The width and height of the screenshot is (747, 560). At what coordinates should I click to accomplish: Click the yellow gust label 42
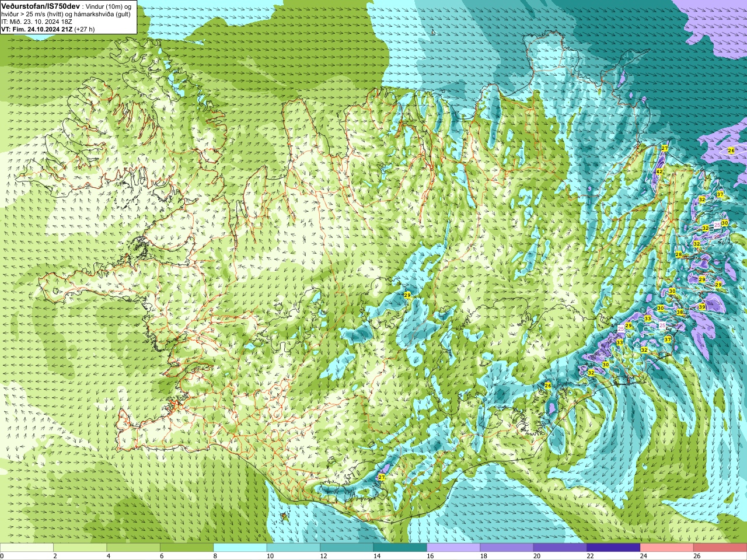pyautogui.click(x=659, y=172)
